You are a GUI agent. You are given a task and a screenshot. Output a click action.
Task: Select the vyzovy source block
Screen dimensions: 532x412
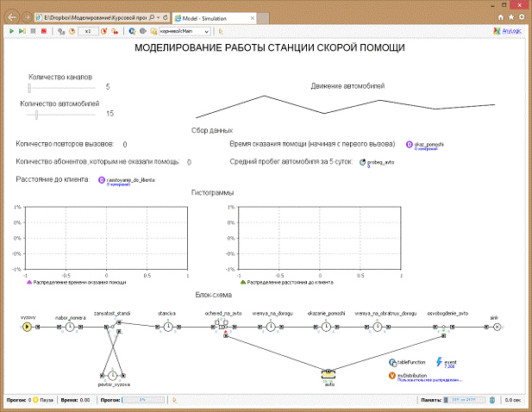[x=28, y=327]
